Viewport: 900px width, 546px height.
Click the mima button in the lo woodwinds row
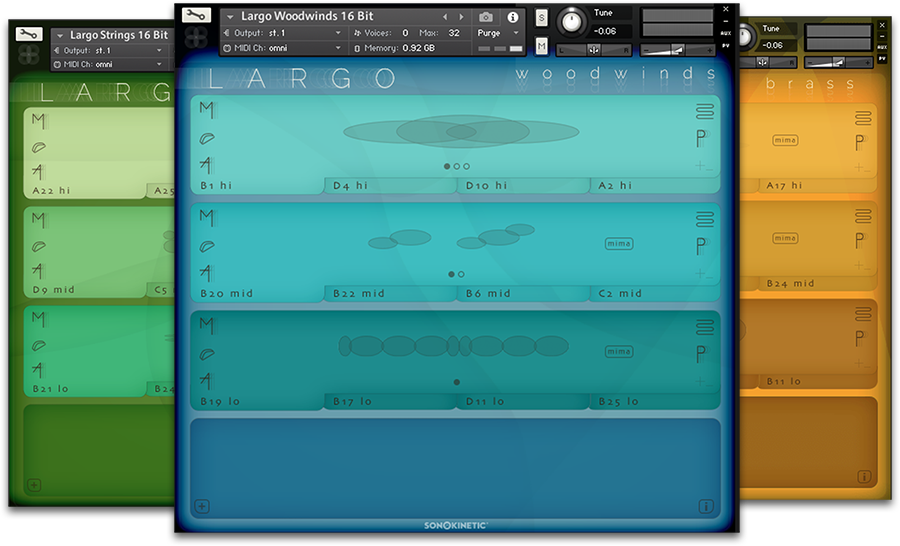pos(619,351)
